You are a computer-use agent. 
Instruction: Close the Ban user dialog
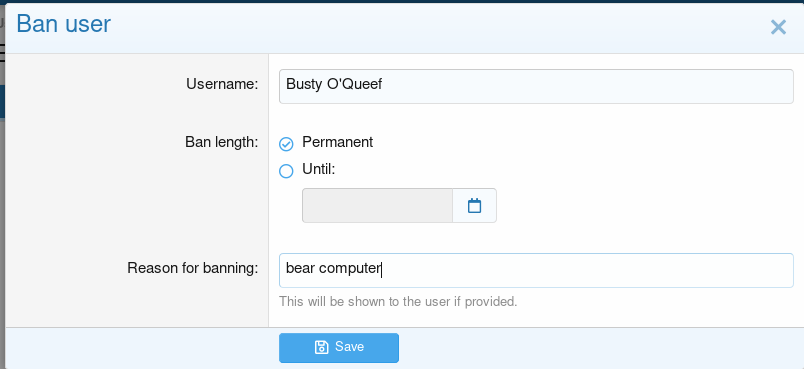(778, 27)
